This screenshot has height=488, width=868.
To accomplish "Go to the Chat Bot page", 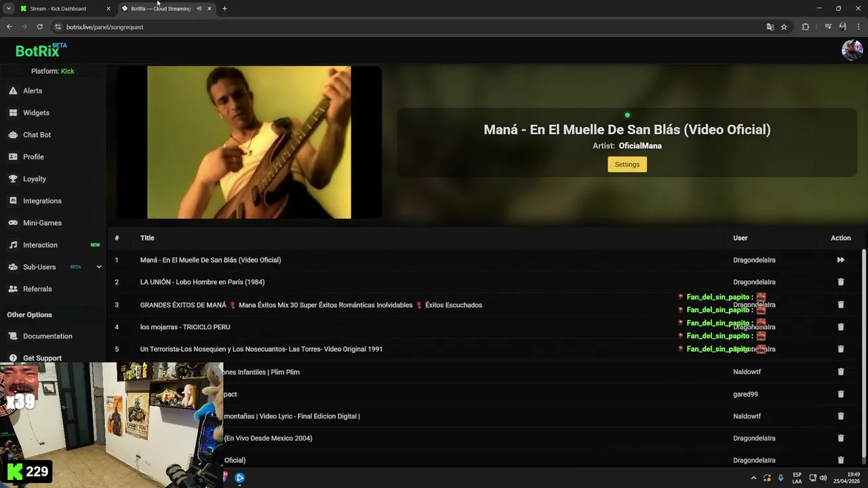I will (37, 135).
